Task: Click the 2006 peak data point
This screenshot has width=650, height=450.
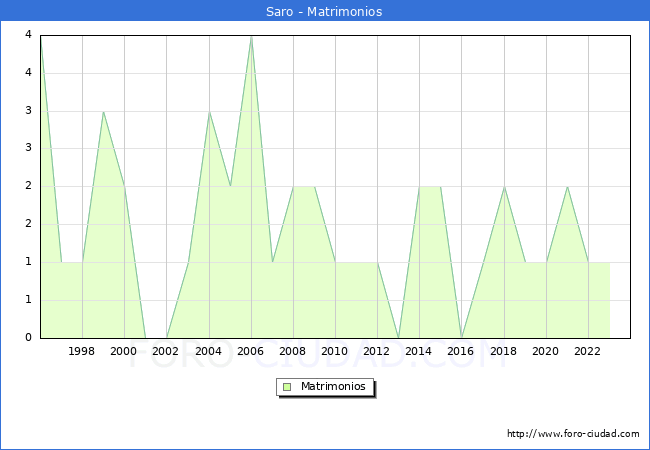Action: coord(251,36)
